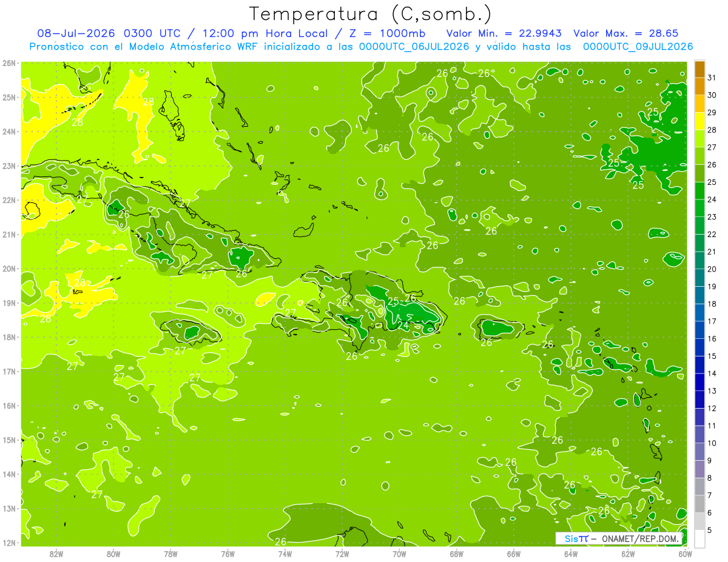The image size is (728, 562).
Task: Click the "Temperatura (C,somb.)" map title
Action: pyautogui.click(x=371, y=14)
